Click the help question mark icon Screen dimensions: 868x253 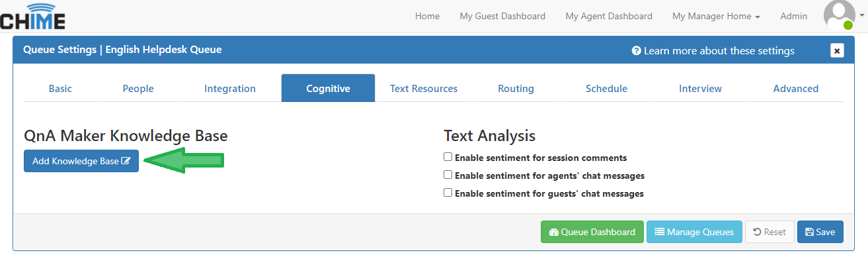[636, 51]
